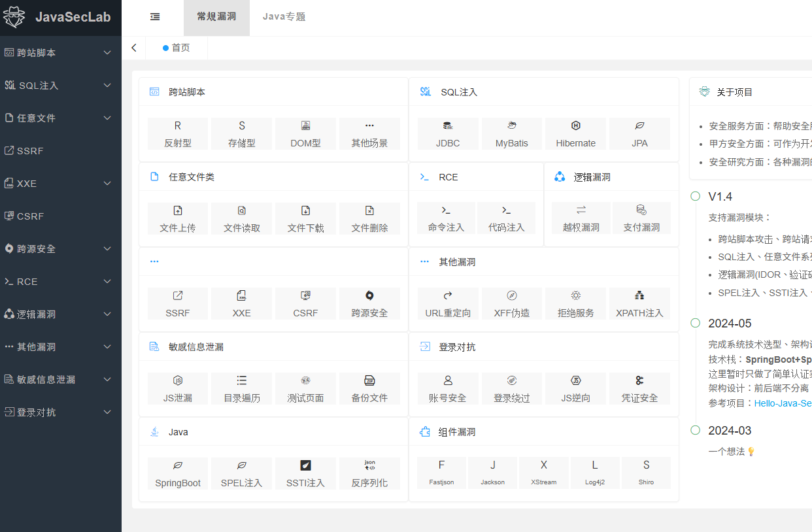
Task: Open the JS泄漏 tile
Action: pos(178,389)
